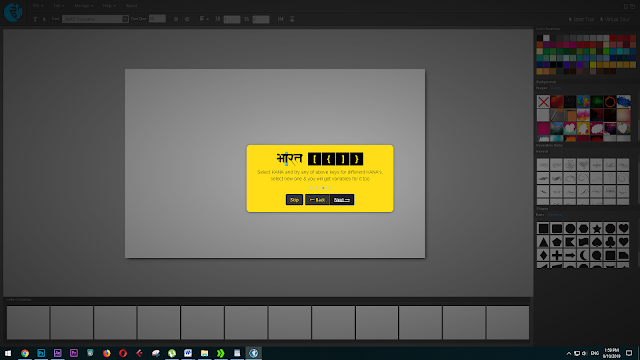This screenshot has height=360, width=640.
Task: Pick the bright yellow color swatch
Action: (x=593, y=64)
